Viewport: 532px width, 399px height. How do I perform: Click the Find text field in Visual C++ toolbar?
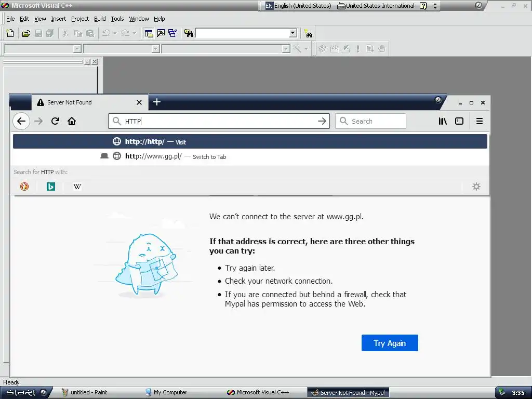pos(243,33)
